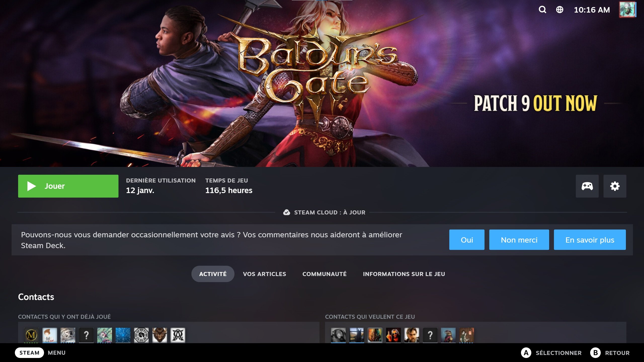Open contact with window landscape avatar
644x362 pixels.
[357, 335]
